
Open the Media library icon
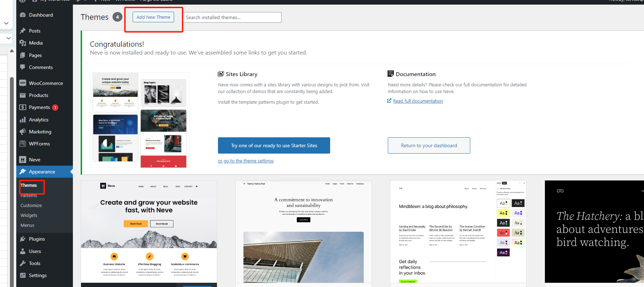coord(23,43)
